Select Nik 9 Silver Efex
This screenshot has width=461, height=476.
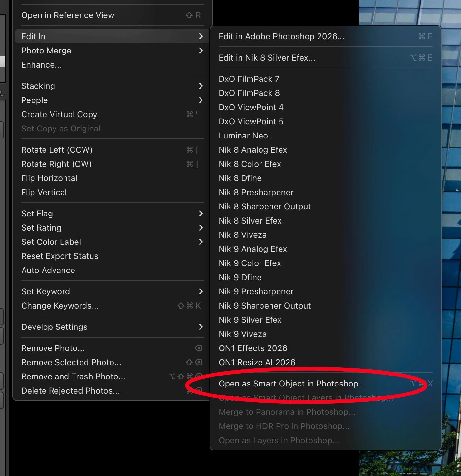[x=326, y=320]
